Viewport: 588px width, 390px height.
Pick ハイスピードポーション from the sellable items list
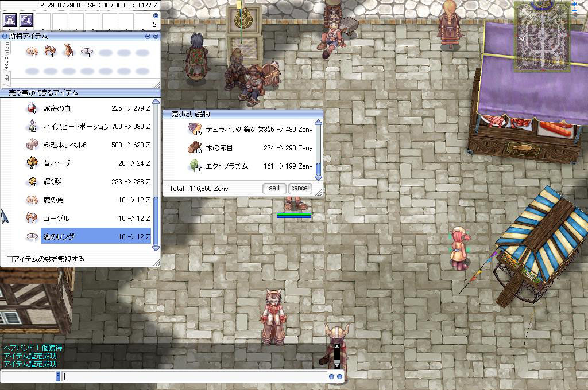coord(88,127)
